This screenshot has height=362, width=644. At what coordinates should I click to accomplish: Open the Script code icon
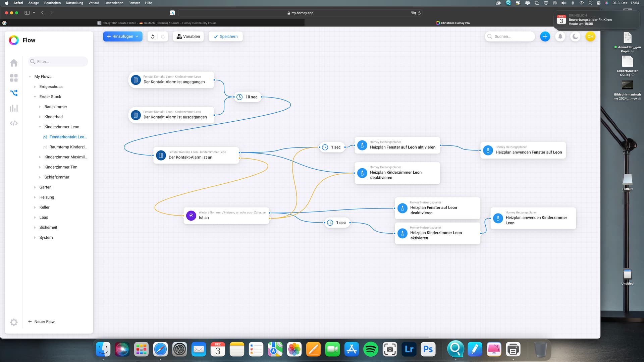click(14, 123)
